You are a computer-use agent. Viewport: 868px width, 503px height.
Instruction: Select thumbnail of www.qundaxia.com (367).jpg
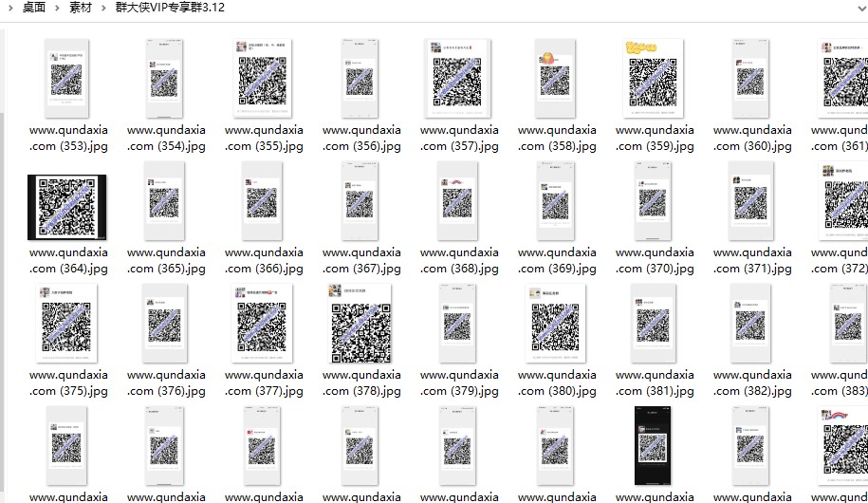360,200
